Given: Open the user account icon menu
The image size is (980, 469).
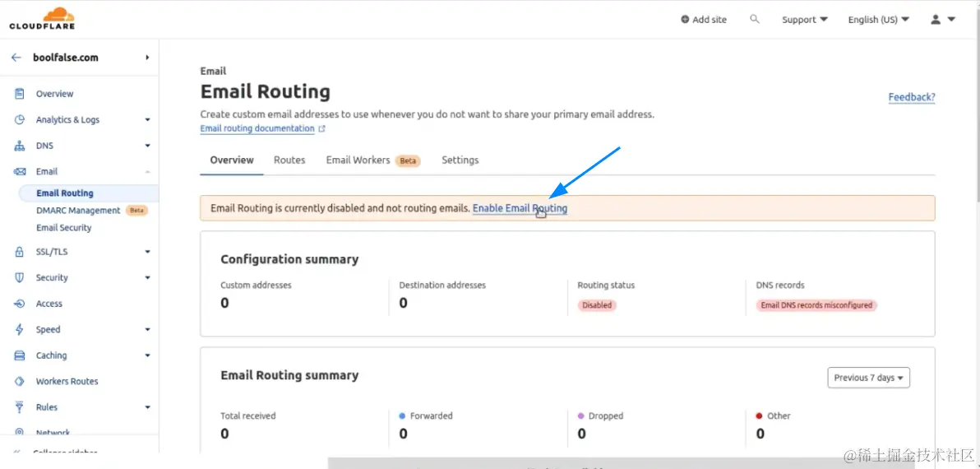Looking at the screenshot, I should tap(942, 20).
